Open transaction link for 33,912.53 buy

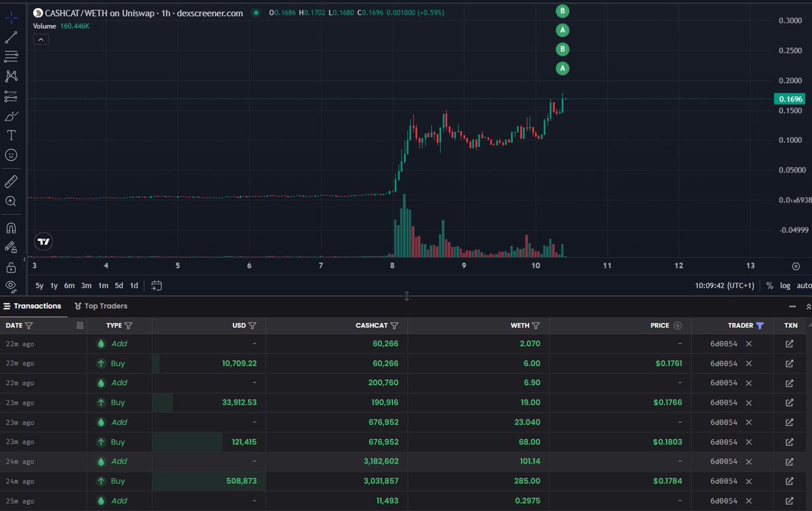click(789, 403)
